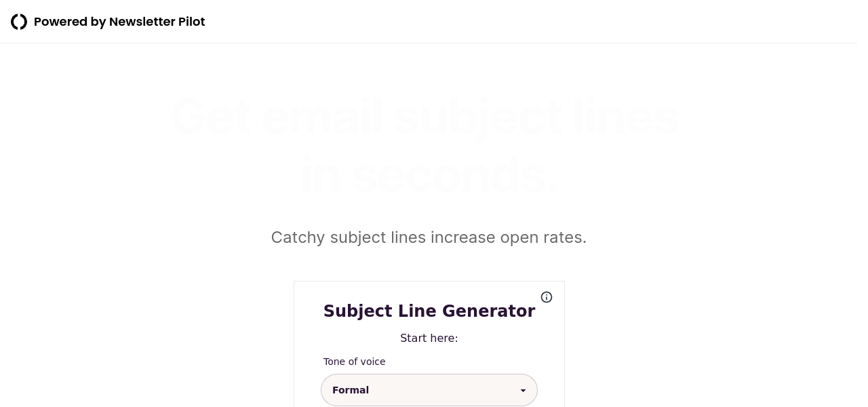Click the Newsletter Pilot circular logo icon
This screenshot has width=868, height=407.
click(x=19, y=22)
